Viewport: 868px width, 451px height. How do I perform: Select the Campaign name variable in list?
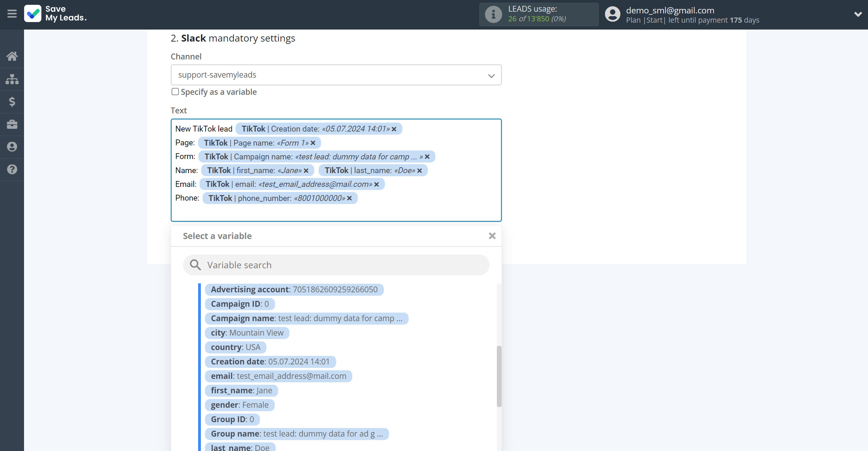tap(307, 318)
